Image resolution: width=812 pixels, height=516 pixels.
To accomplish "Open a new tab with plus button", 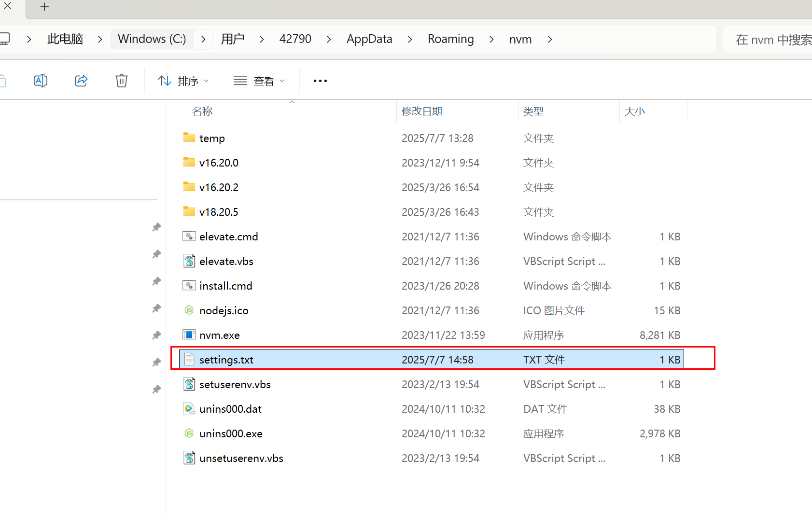I will coord(44,7).
